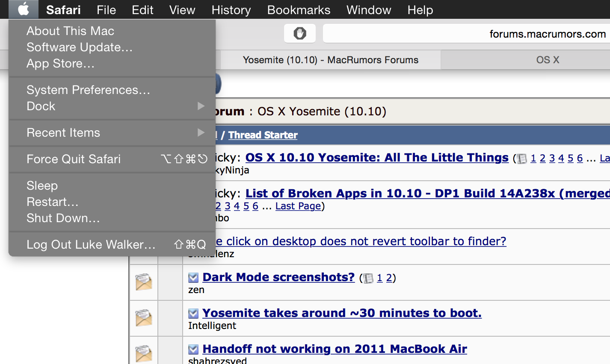Viewport: 610px width, 364px height.
Task: Click thread author name Intelligent
Action: coord(212,326)
